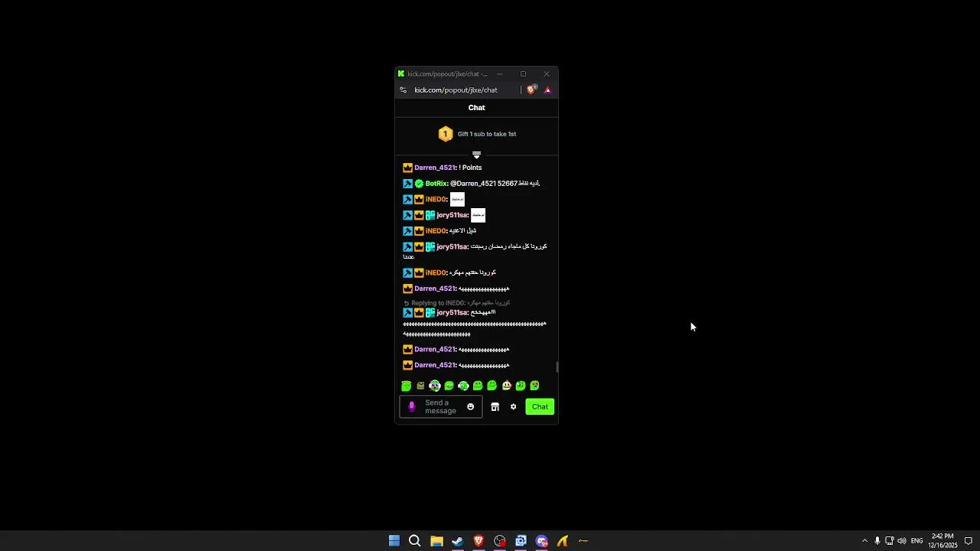Click the BotRix username
This screenshot has width=980, height=551.
436,184
